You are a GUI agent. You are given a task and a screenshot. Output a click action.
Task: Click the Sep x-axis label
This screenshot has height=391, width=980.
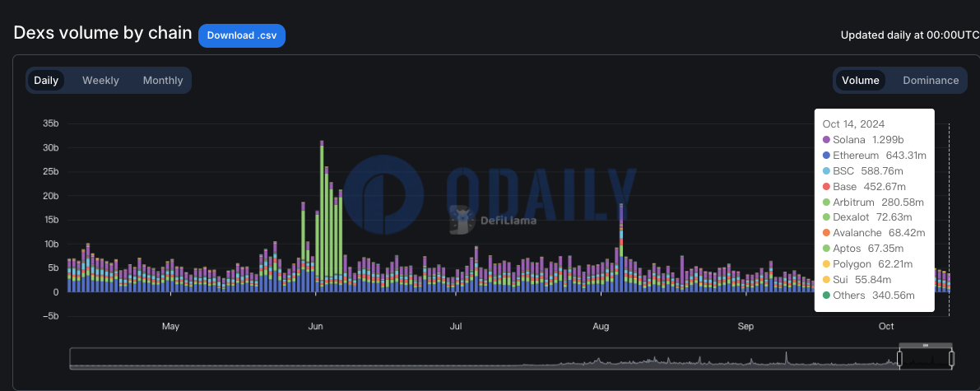tap(745, 327)
